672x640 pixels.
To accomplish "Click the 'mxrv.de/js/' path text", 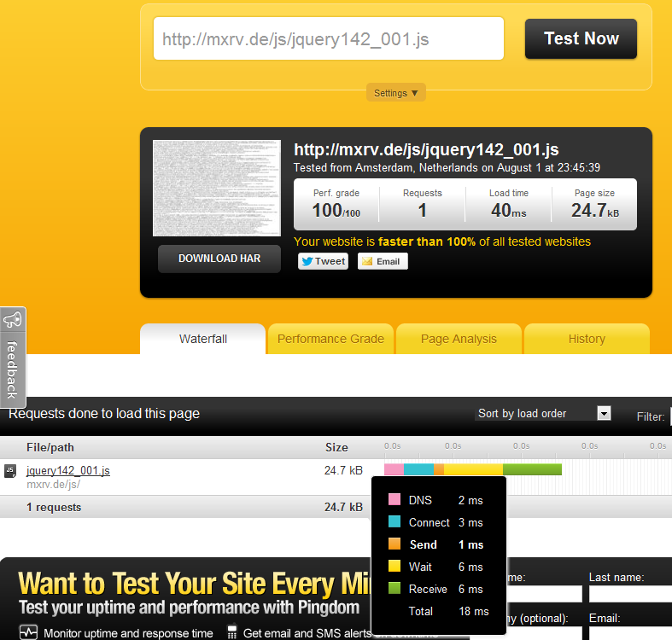I will (54, 485).
